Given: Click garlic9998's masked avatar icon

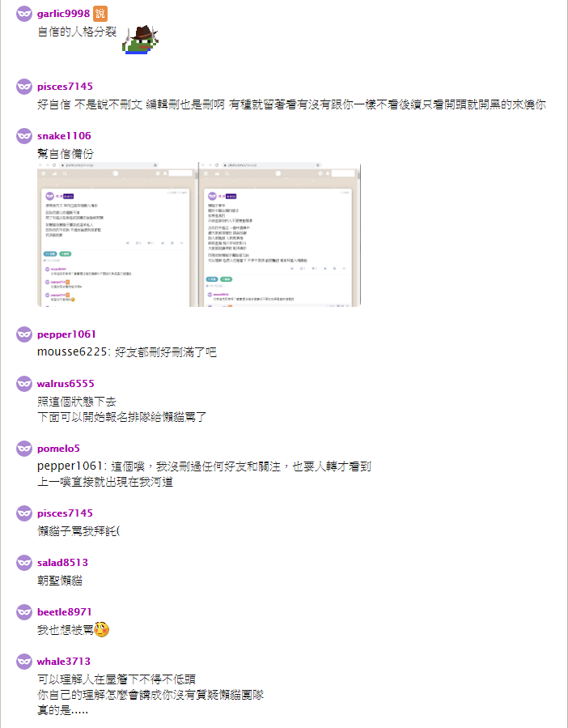Looking at the screenshot, I should [x=24, y=14].
